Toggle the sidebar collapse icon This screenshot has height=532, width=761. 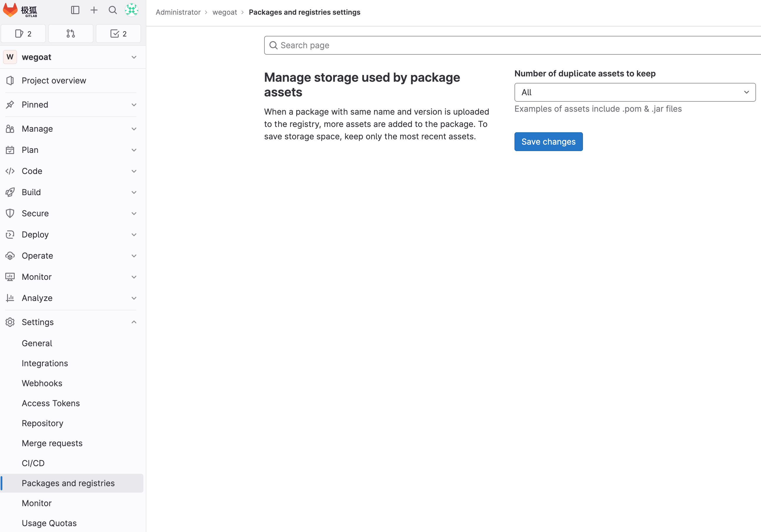pyautogui.click(x=75, y=10)
